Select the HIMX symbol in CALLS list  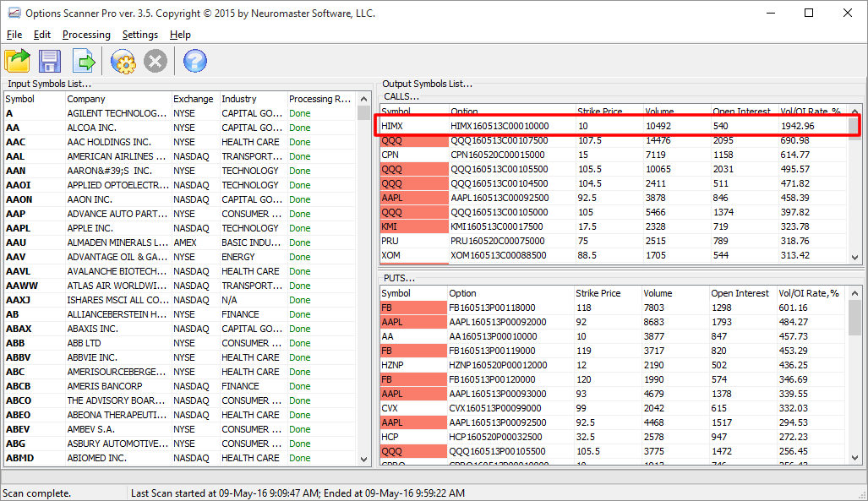click(x=392, y=126)
